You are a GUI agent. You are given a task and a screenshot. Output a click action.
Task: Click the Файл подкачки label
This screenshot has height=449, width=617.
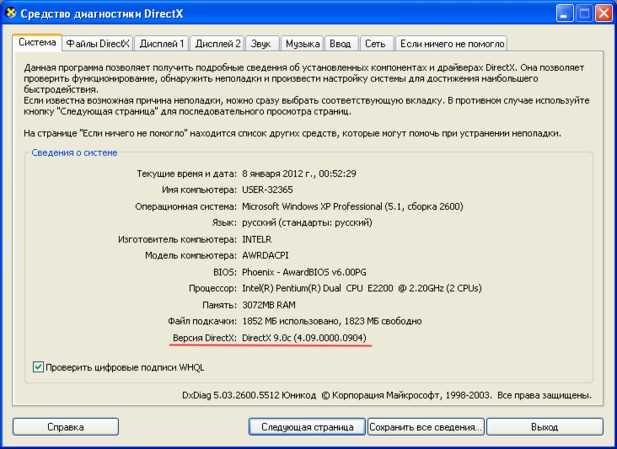pyautogui.click(x=202, y=321)
